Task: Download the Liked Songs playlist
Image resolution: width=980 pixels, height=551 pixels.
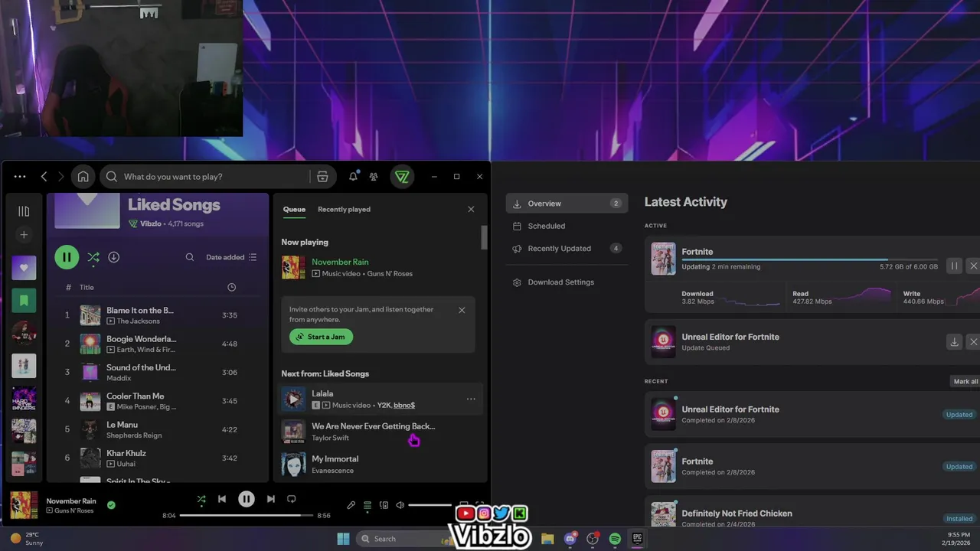Action: click(x=113, y=257)
